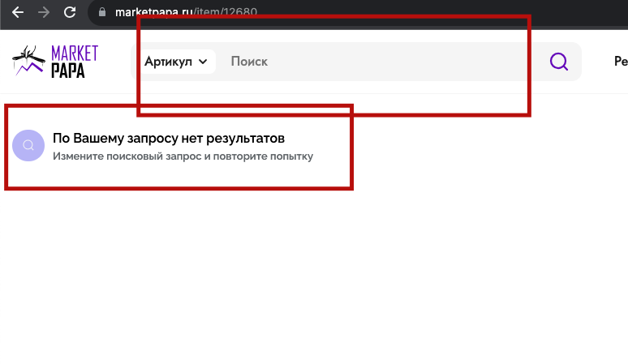
Task: Expand the Артикул search type dropdown
Action: pyautogui.click(x=176, y=62)
